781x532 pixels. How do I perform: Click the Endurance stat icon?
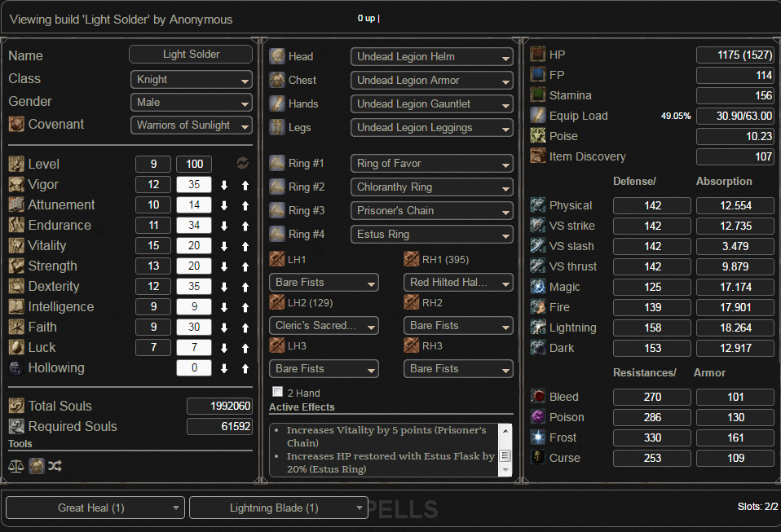(x=16, y=225)
